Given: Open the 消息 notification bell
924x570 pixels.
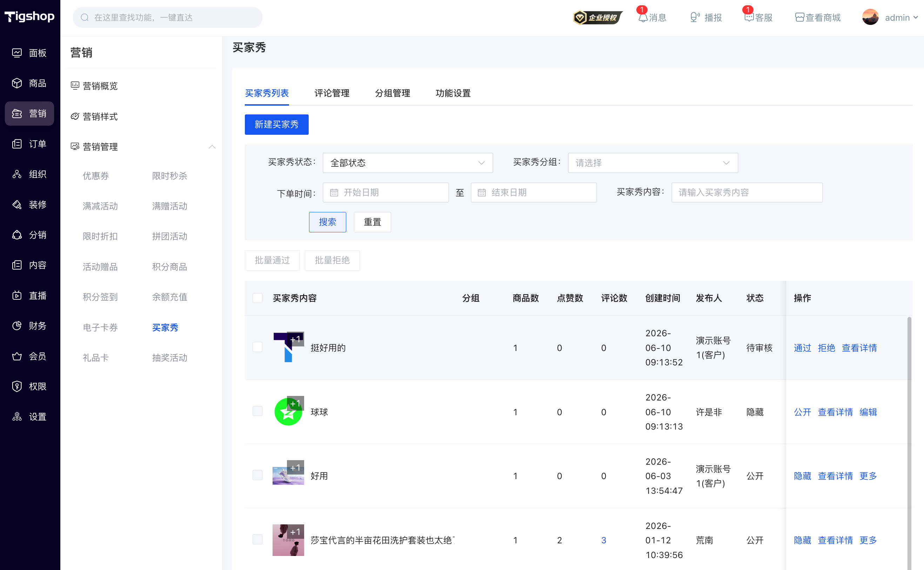Looking at the screenshot, I should pos(643,18).
